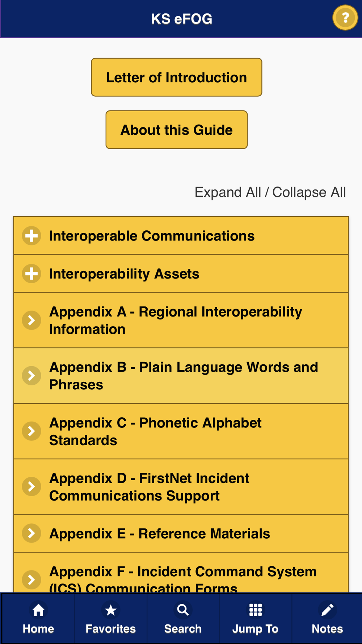Click Collapse All link
Viewport: 362px width, 644px height.
click(x=309, y=192)
